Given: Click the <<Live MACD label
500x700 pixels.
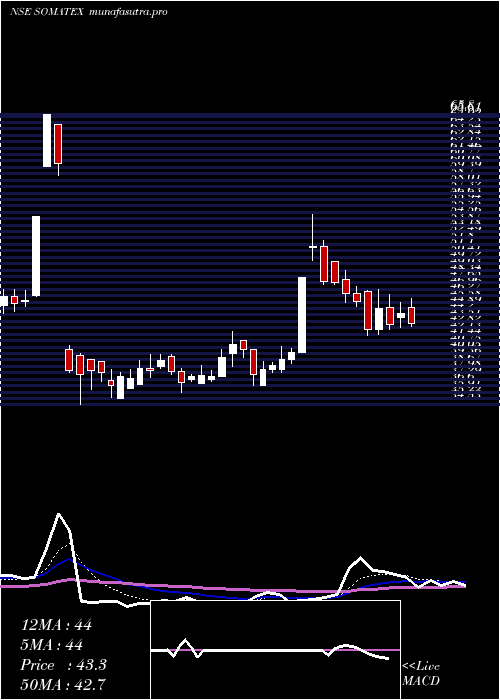Looking at the screenshot, I should click(x=421, y=674).
